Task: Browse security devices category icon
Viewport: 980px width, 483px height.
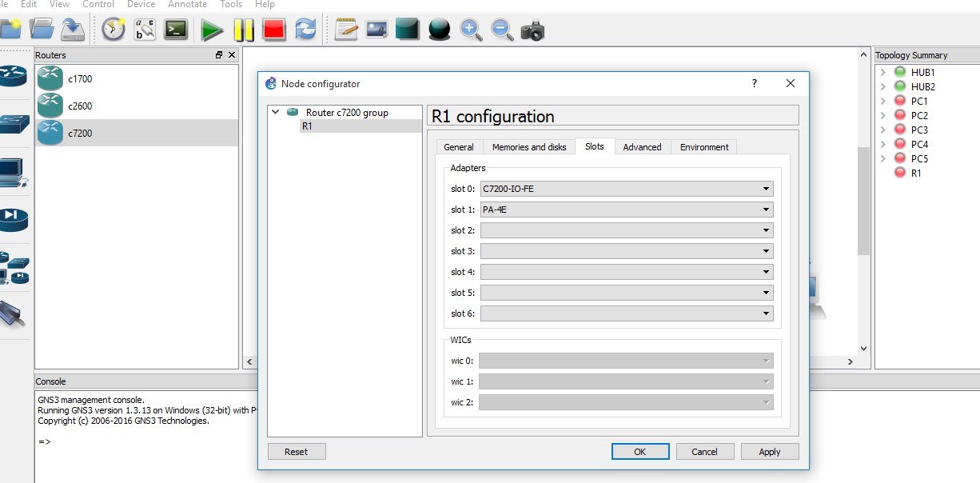Action: (x=14, y=218)
